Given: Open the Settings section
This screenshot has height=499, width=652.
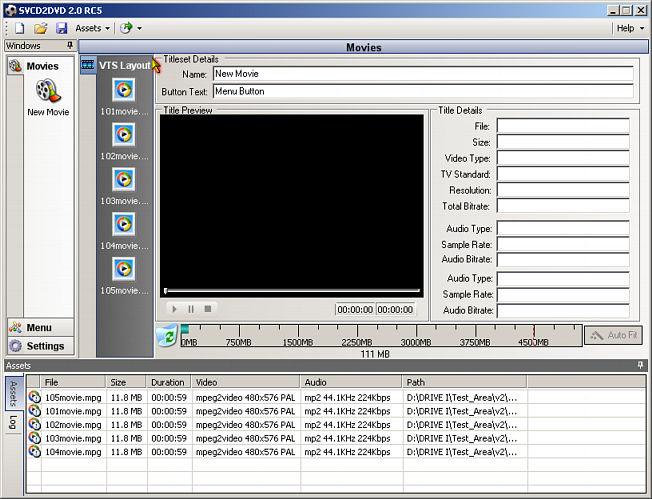Looking at the screenshot, I should point(40,346).
